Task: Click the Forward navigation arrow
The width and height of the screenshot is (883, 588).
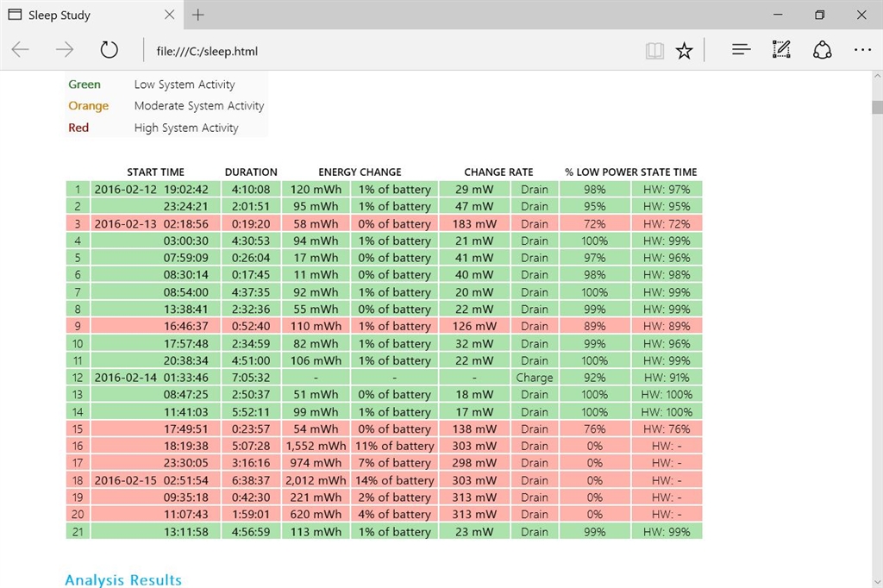Action: coord(65,50)
